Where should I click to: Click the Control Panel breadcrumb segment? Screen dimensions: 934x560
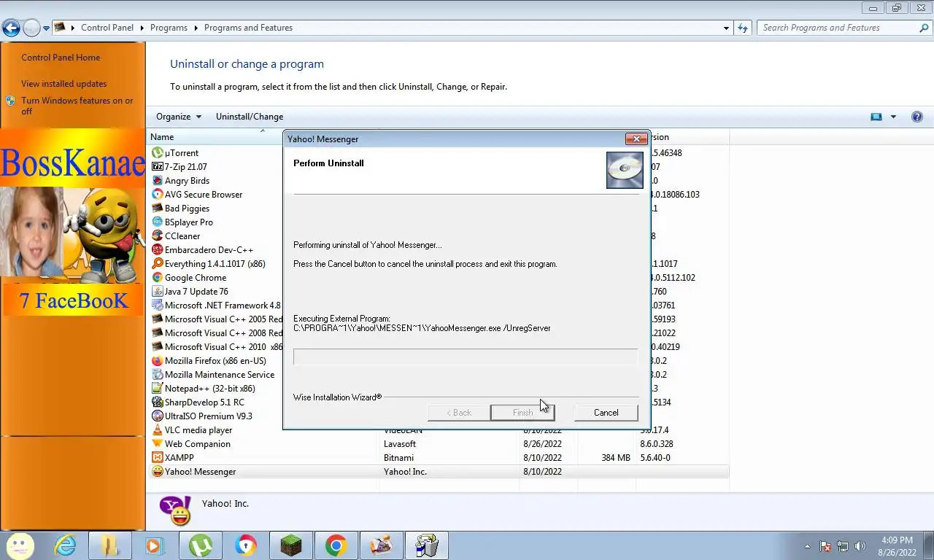coord(107,28)
